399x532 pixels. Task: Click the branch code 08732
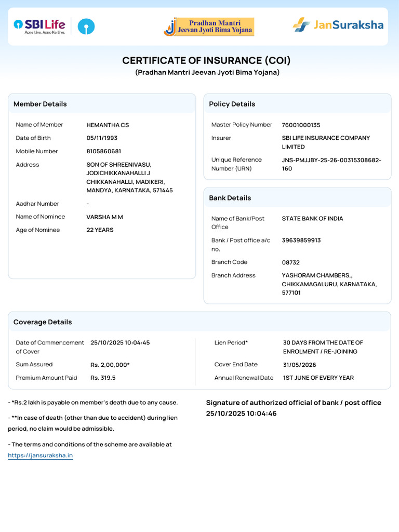click(290, 262)
